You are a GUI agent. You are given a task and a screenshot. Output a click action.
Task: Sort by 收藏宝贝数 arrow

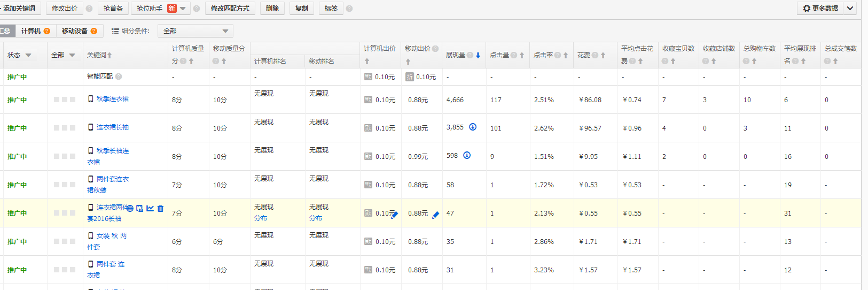coord(673,62)
